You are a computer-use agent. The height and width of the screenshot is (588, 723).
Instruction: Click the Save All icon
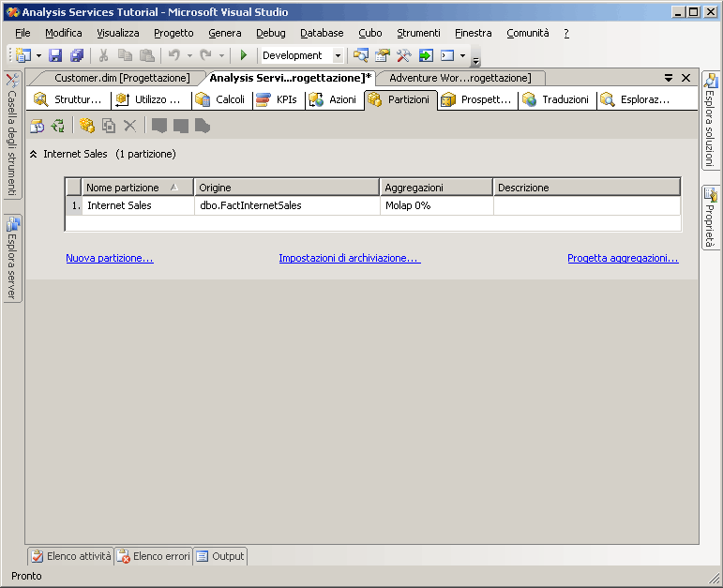tap(77, 55)
